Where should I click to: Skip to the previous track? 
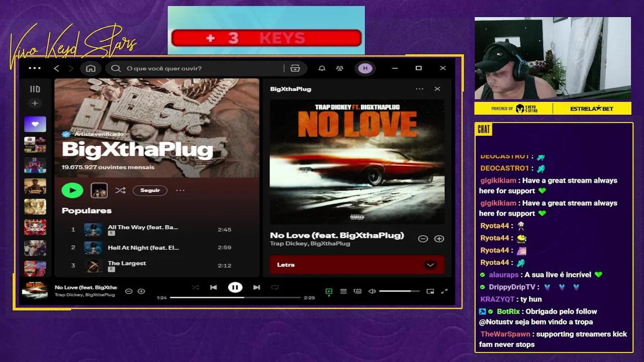[x=213, y=288]
